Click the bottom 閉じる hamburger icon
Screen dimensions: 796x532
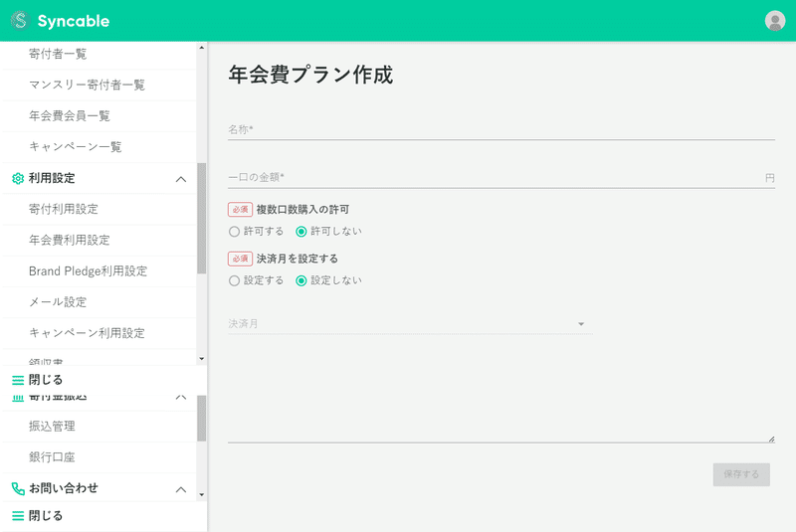[x=18, y=516]
